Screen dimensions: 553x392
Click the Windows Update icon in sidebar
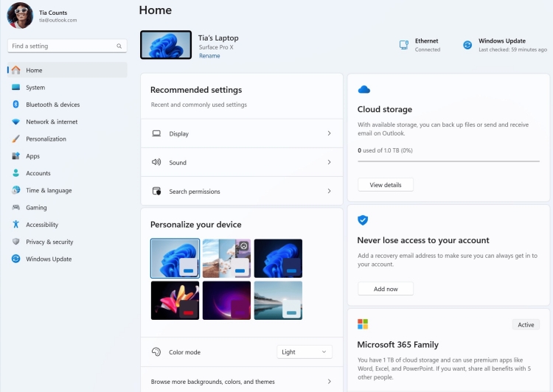(x=16, y=259)
